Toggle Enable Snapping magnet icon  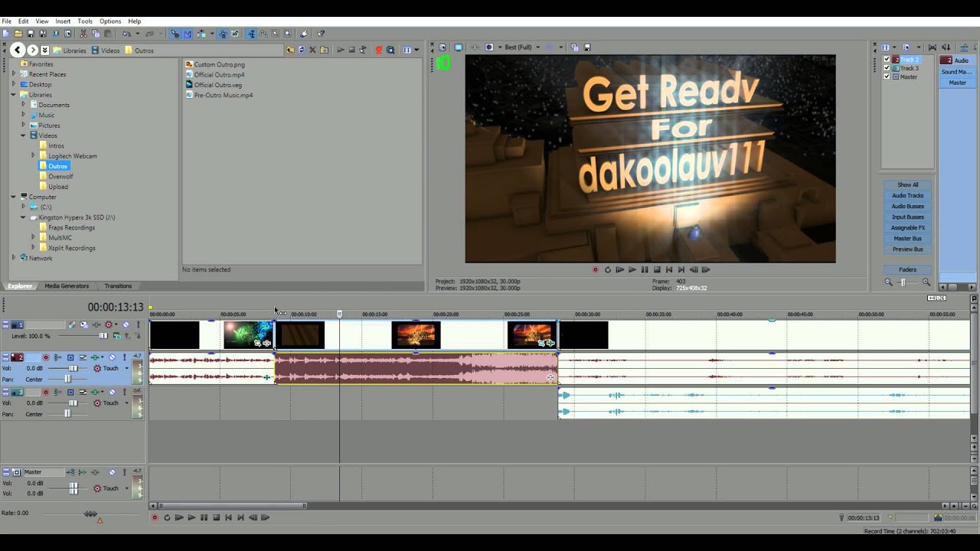[175, 34]
